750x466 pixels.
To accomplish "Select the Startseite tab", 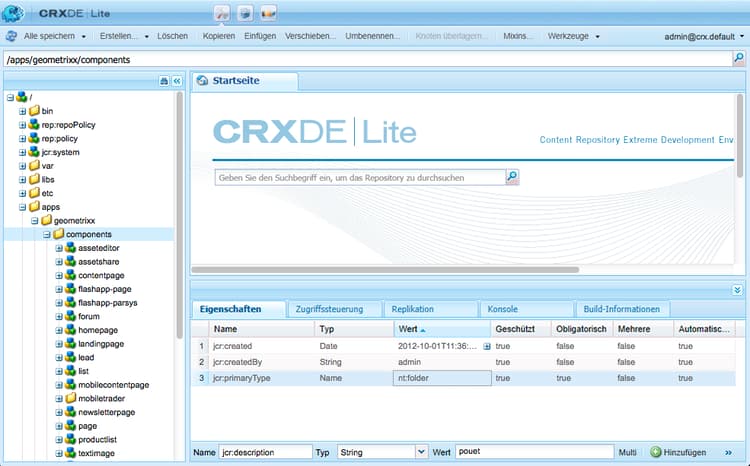I will (244, 81).
